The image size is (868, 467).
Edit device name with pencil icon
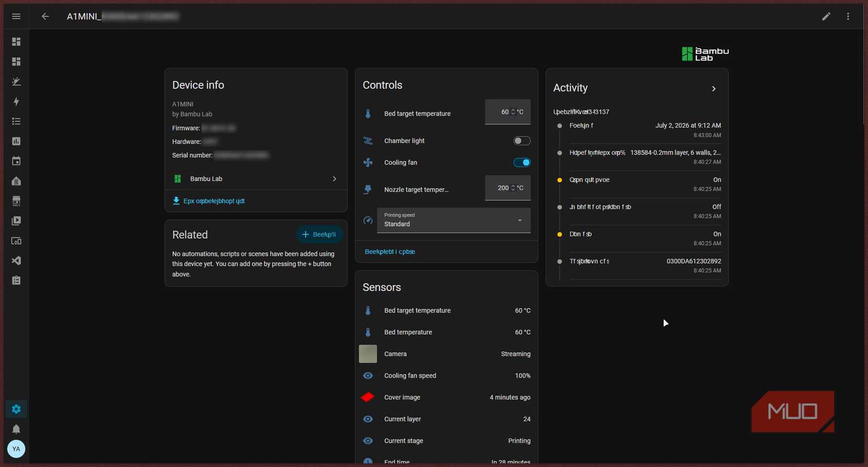pyautogui.click(x=826, y=16)
